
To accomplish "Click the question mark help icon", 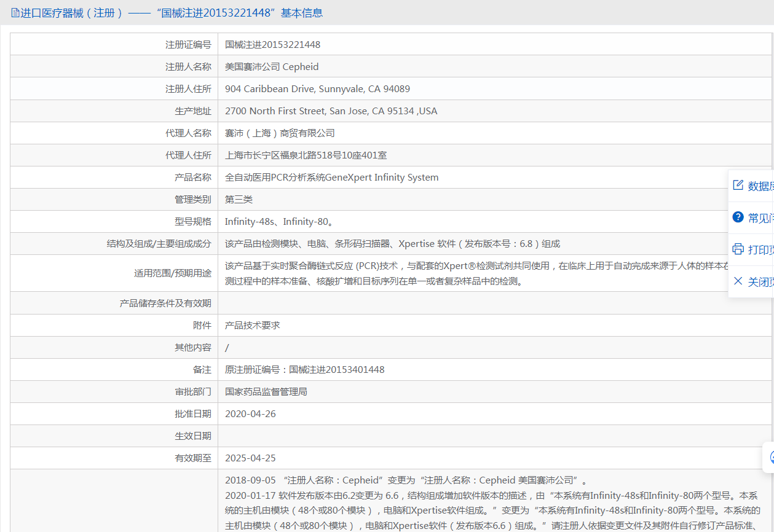I will click(738, 217).
